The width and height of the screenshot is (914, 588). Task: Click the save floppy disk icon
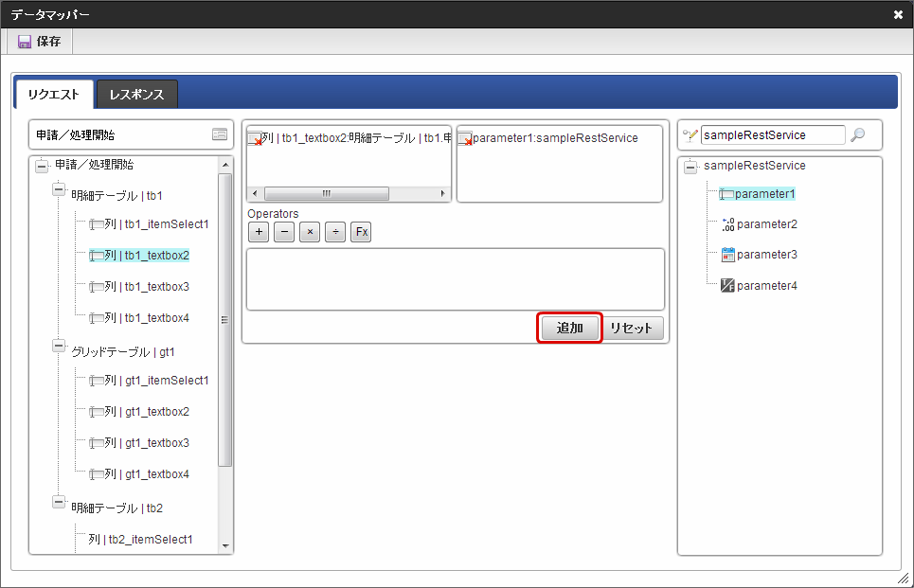pos(25,42)
